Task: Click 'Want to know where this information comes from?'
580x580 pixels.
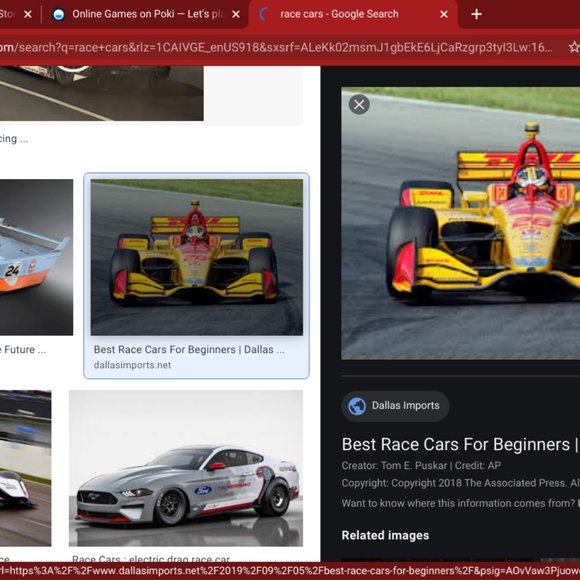Action: coord(458,503)
